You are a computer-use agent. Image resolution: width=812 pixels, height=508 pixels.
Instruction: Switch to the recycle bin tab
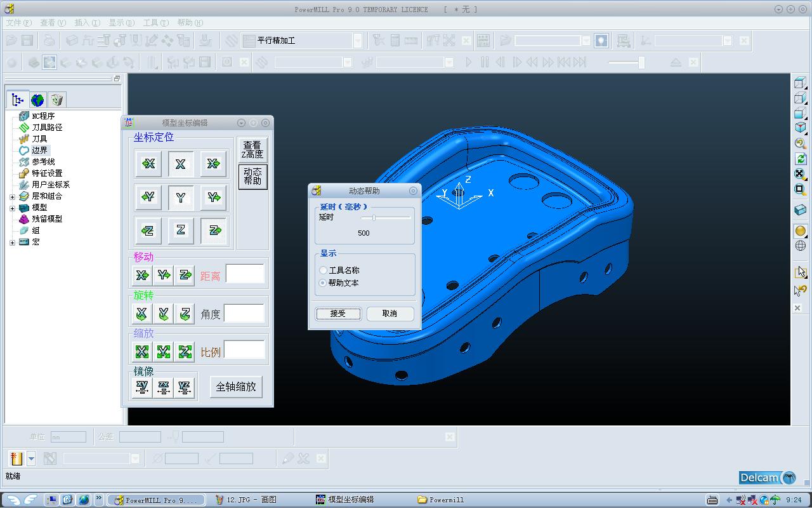click(57, 100)
